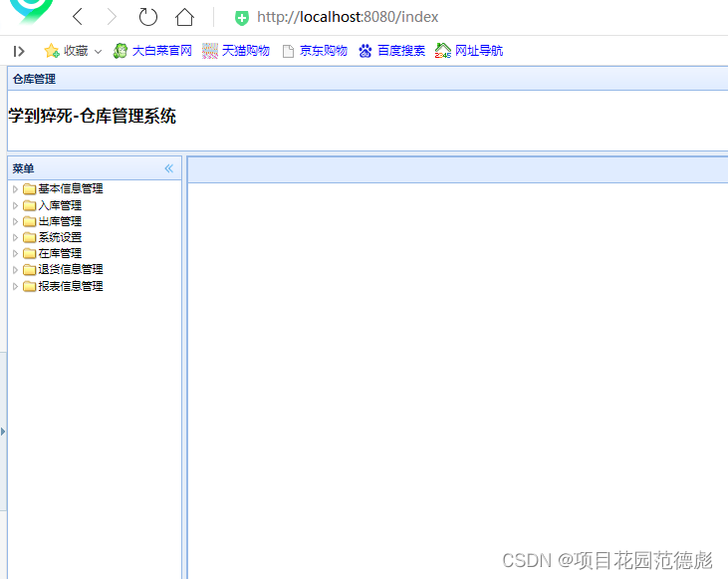Click the browser forward arrow
Viewport: 728px width, 579px height.
click(x=112, y=17)
